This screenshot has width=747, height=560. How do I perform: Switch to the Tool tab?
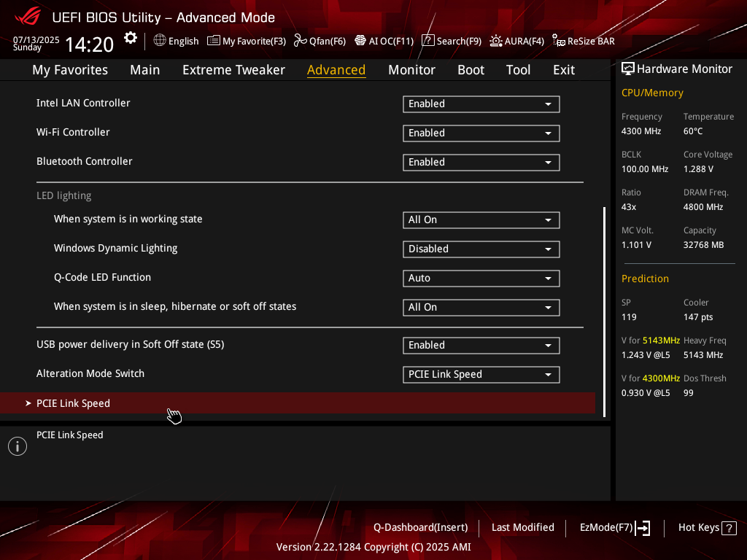(518, 70)
